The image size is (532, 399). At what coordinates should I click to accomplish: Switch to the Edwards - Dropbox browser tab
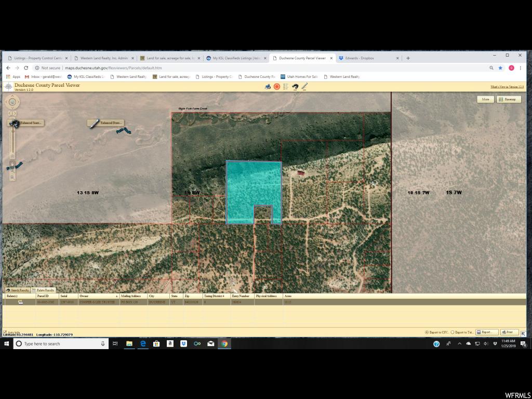pos(369,58)
